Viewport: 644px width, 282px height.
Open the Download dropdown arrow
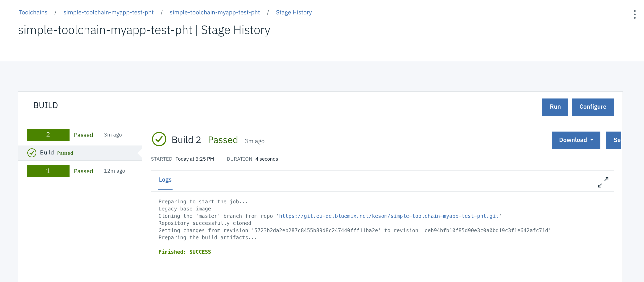click(x=592, y=140)
